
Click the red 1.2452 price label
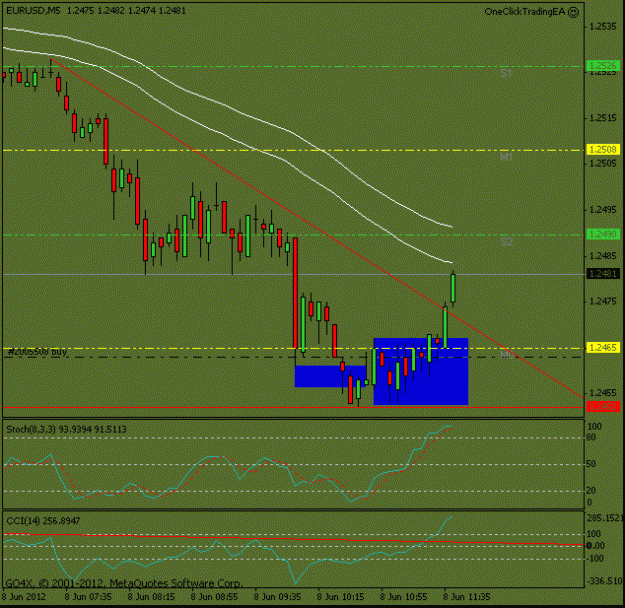coord(603,407)
